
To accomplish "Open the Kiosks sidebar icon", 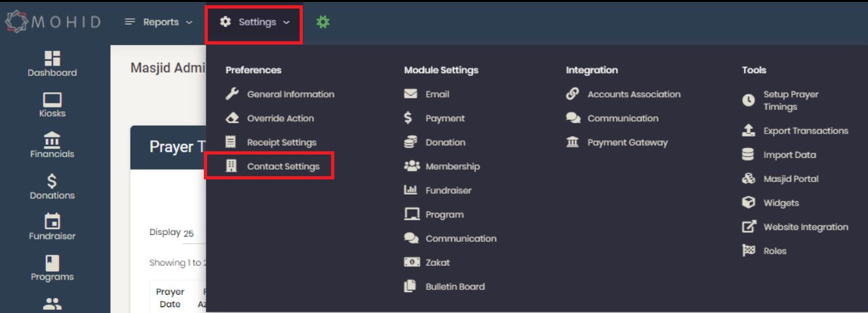I will tap(52, 100).
